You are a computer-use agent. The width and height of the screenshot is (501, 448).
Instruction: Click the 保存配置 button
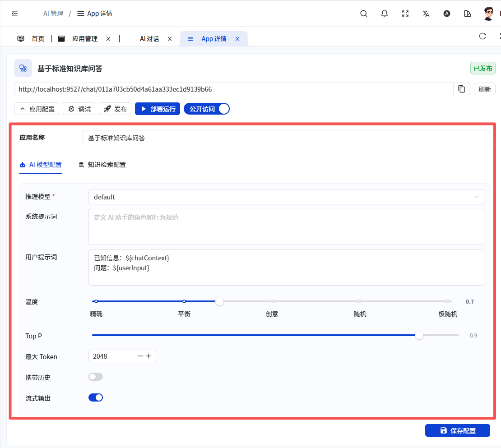pos(457,430)
